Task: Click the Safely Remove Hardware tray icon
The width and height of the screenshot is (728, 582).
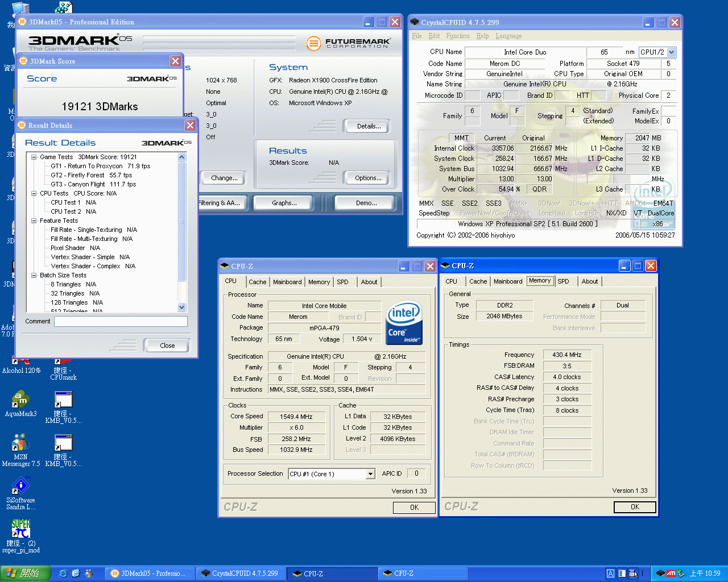Action: [x=681, y=573]
